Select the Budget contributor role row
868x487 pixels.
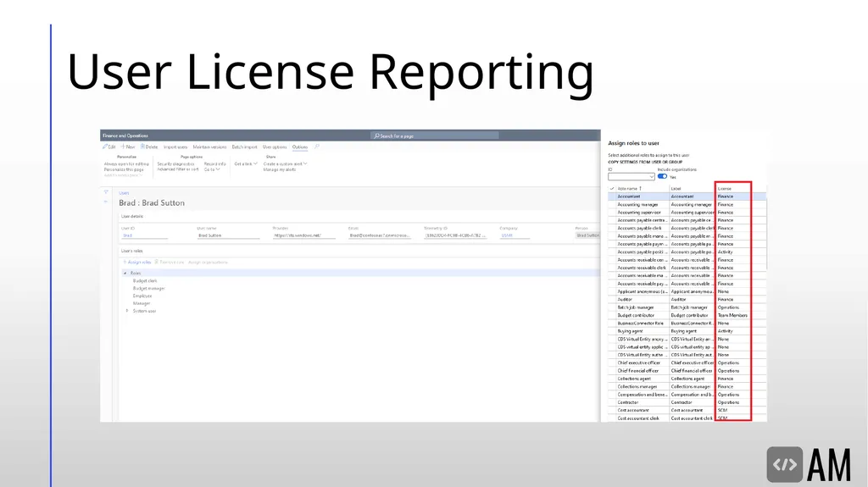click(x=687, y=315)
